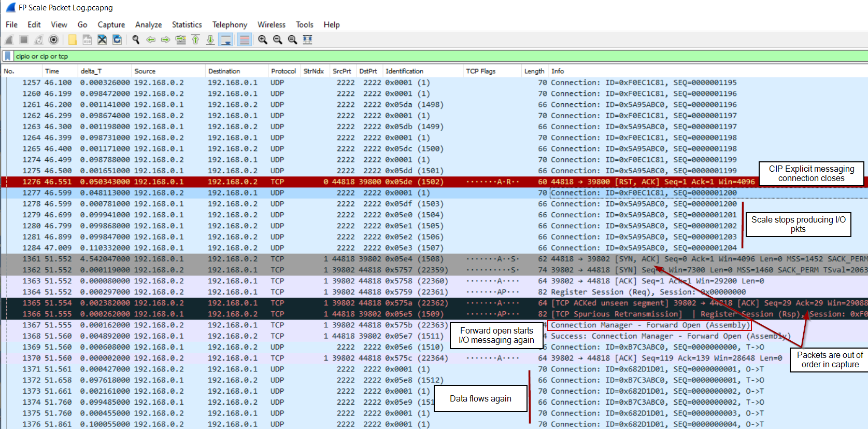This screenshot has width=868, height=429.
Task: Open the File menu
Action: [11, 24]
